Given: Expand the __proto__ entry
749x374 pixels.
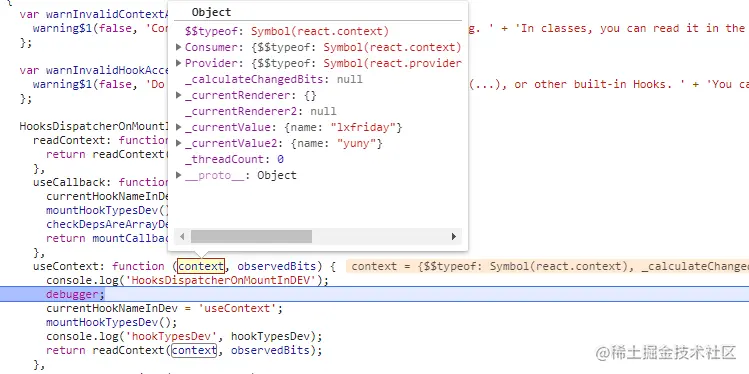Looking at the screenshot, I should pyautogui.click(x=179, y=175).
